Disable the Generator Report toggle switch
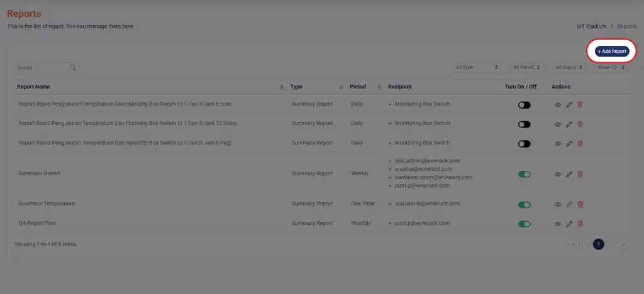 pos(524,174)
